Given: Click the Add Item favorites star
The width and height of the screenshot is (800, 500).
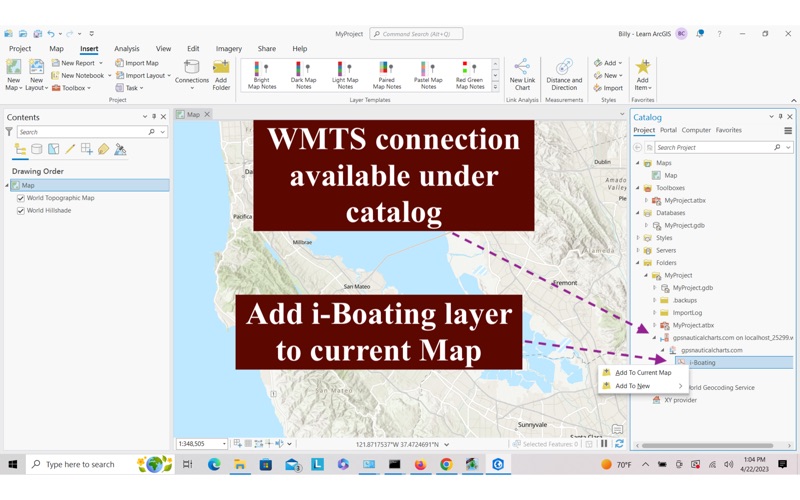Looking at the screenshot, I should pyautogui.click(x=642, y=67).
